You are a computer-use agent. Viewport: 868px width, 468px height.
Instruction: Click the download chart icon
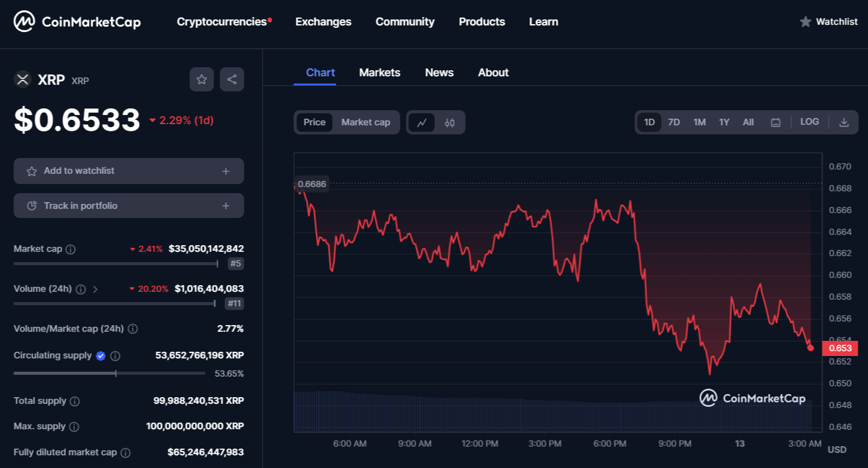click(x=844, y=122)
